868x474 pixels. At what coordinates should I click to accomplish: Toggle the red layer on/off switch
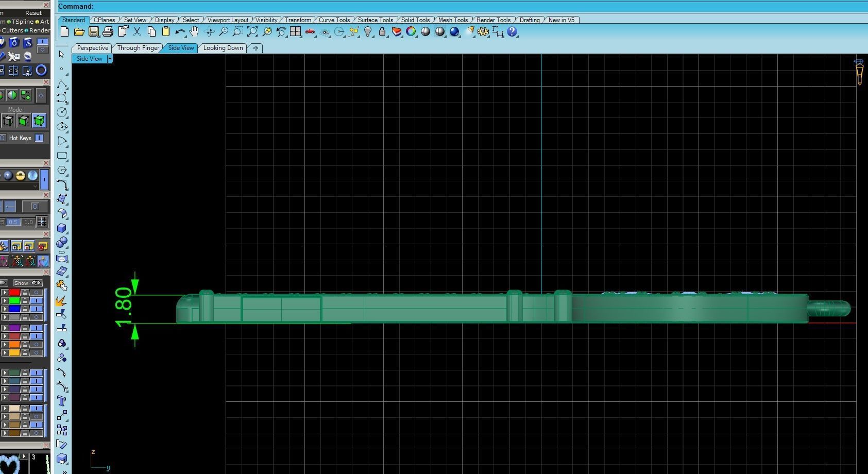tap(36, 292)
